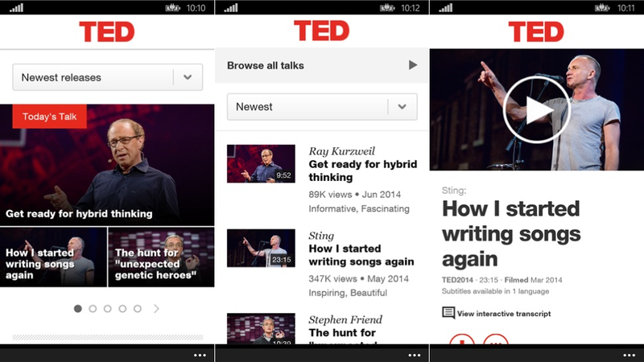Open Sting talk thumbnail in list
This screenshot has width=644, height=362.
coord(261,248)
